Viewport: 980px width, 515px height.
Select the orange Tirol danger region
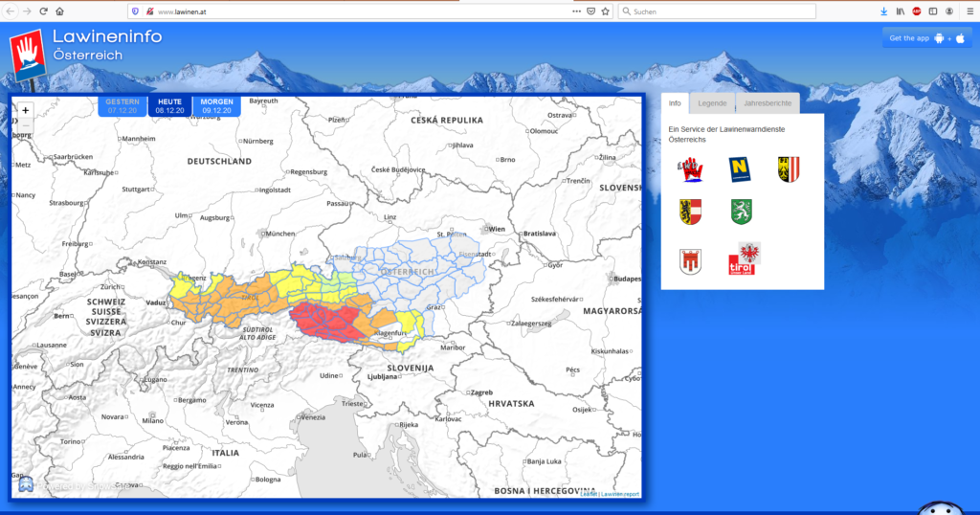250,300
